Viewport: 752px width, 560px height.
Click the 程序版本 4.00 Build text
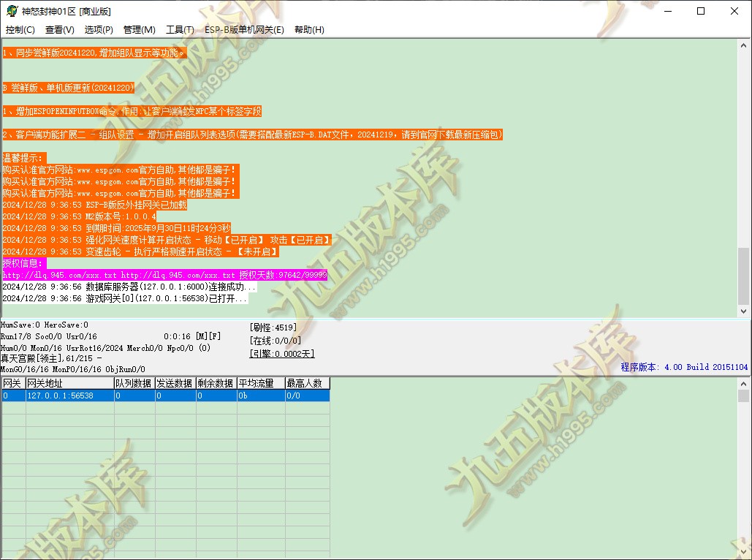tap(684, 367)
